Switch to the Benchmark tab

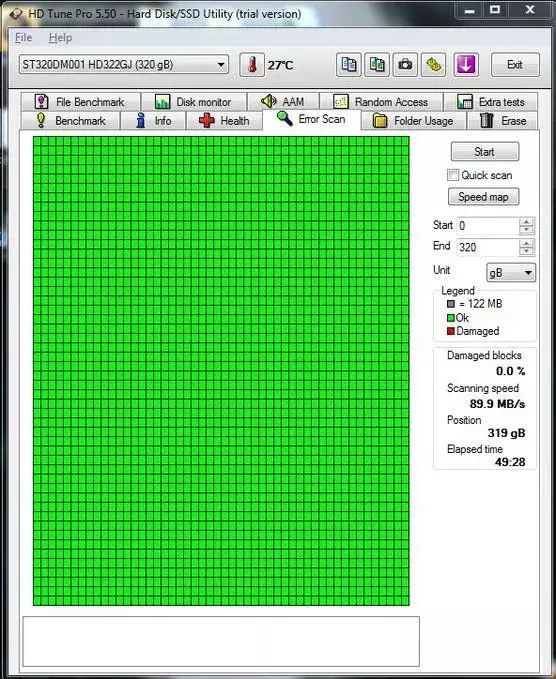[71, 120]
